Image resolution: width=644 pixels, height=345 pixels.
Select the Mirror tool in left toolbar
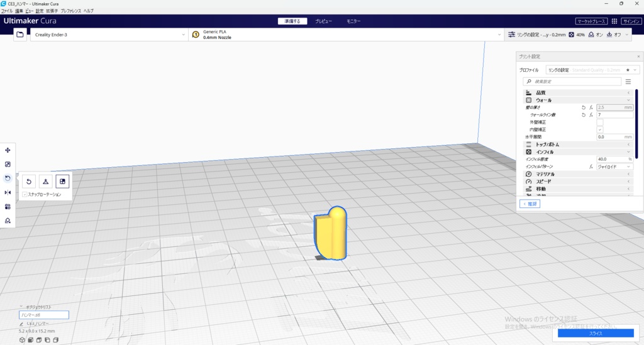click(x=8, y=192)
